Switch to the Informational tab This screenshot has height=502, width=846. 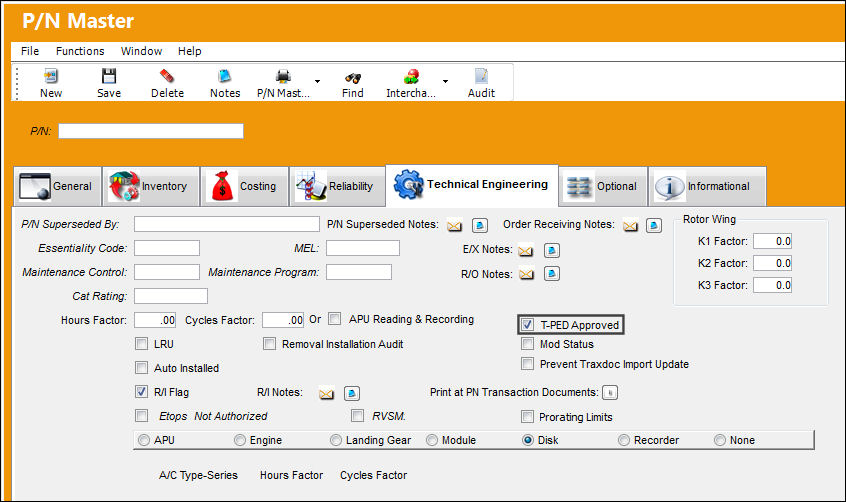(x=707, y=187)
